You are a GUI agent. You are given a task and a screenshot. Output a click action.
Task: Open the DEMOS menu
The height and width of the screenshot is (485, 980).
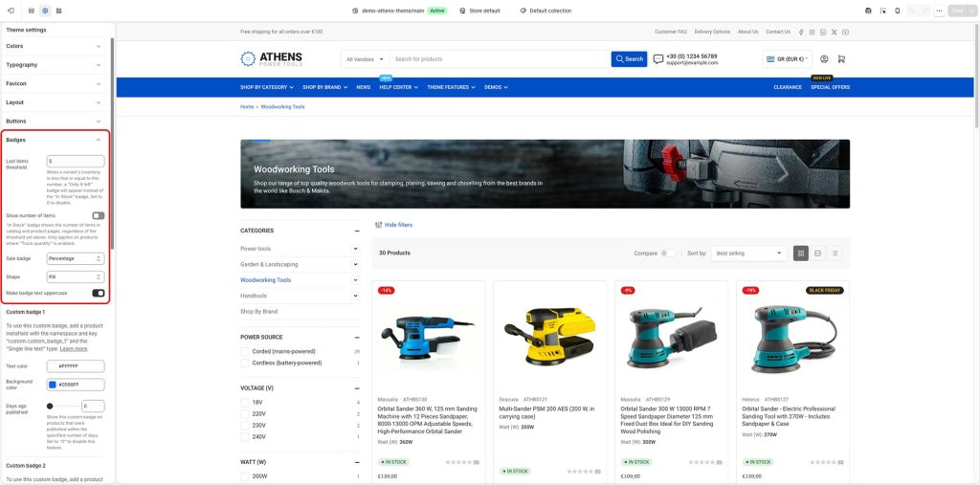(x=497, y=87)
